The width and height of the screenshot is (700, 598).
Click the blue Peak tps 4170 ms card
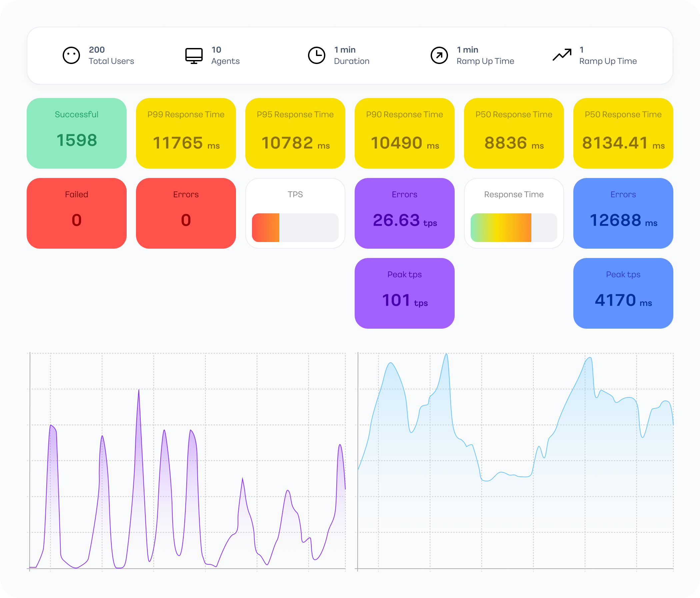[x=623, y=293]
